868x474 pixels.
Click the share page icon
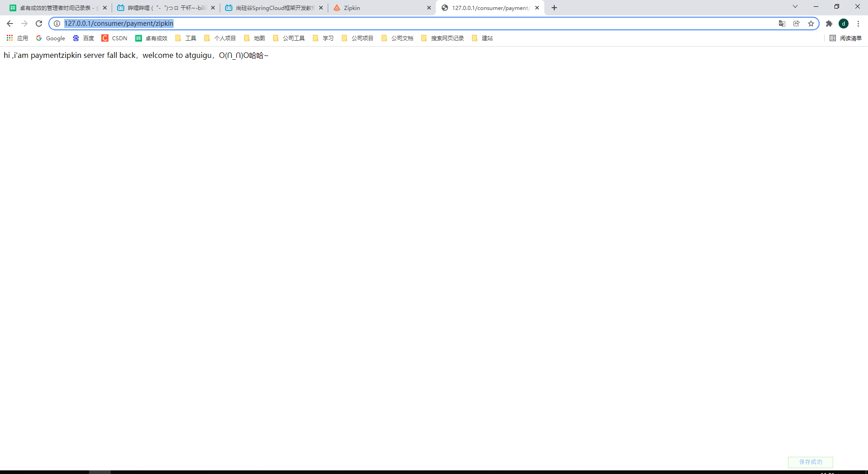pos(797,24)
